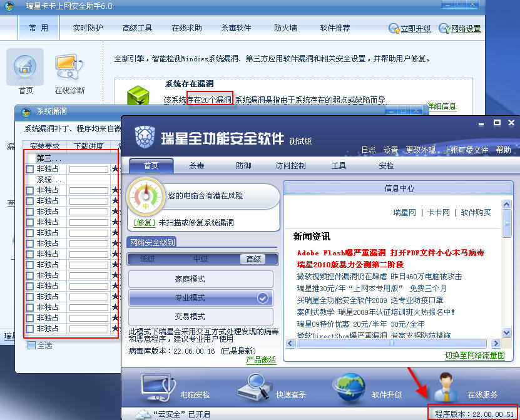Open 软件推荐 tab in 卡卡
The image size is (520, 420).
(x=335, y=28)
